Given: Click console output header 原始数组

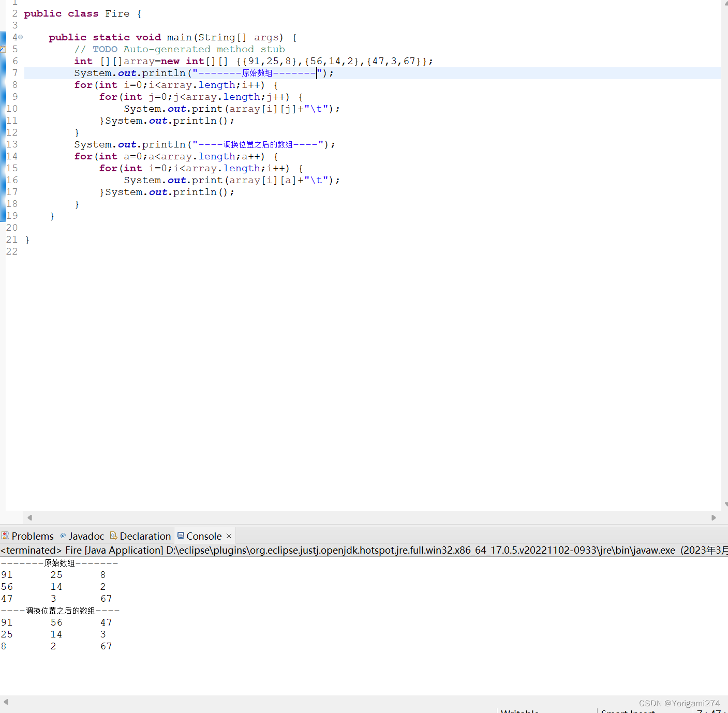Looking at the screenshot, I should click(x=60, y=563).
